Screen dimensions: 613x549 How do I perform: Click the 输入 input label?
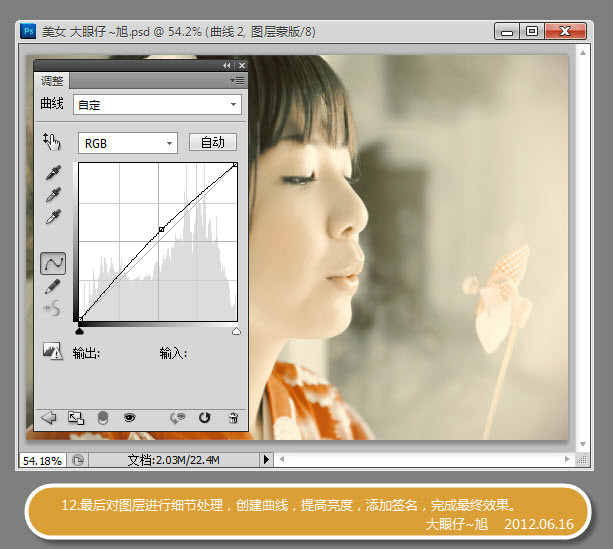pos(173,353)
